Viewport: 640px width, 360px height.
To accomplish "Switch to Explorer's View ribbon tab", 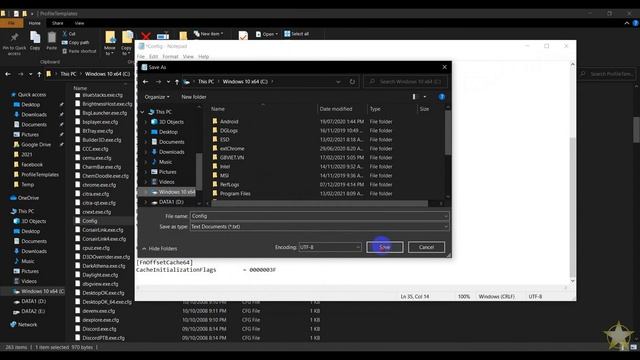I will pos(79,23).
